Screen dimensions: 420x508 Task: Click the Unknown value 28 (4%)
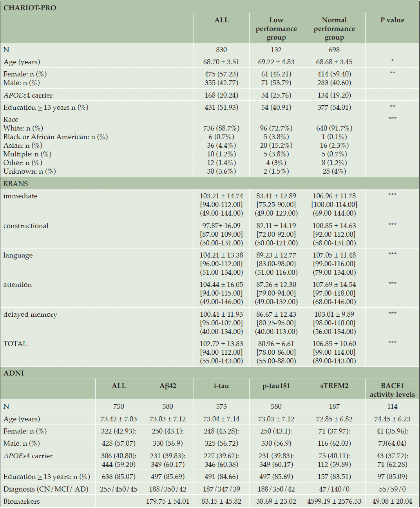pyautogui.click(x=334, y=171)
